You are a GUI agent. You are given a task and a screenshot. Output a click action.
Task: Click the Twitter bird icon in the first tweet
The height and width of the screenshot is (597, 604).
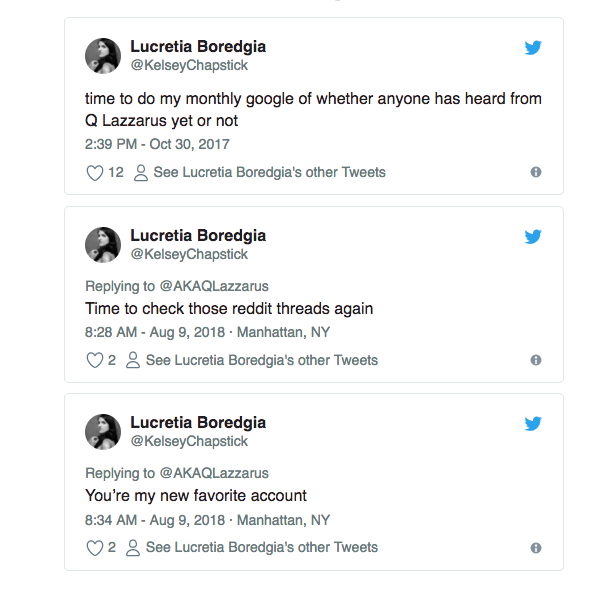534,49
